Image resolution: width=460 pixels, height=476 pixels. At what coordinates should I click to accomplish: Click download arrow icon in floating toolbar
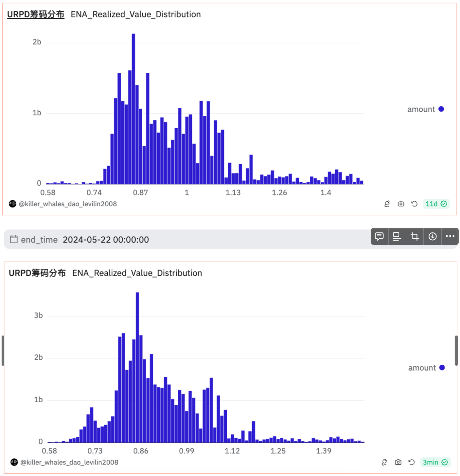click(x=433, y=236)
